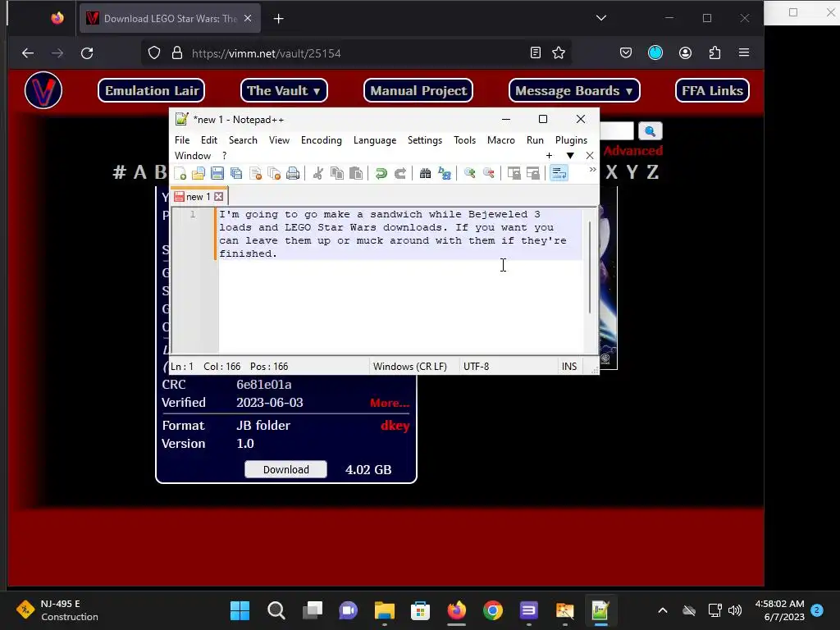Open the Emulation Lair nav button
Screen dimensions: 840x630
[152, 90]
